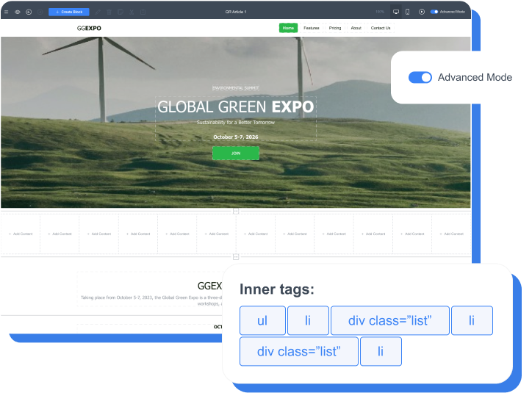532x393 pixels.
Task: Click the first Add Content cell
Action: (21, 234)
